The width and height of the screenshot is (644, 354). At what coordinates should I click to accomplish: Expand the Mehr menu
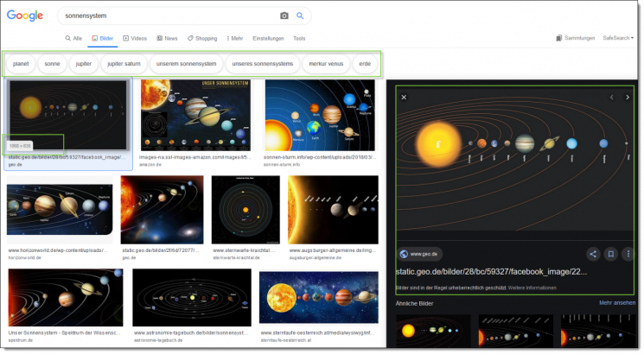coord(234,38)
